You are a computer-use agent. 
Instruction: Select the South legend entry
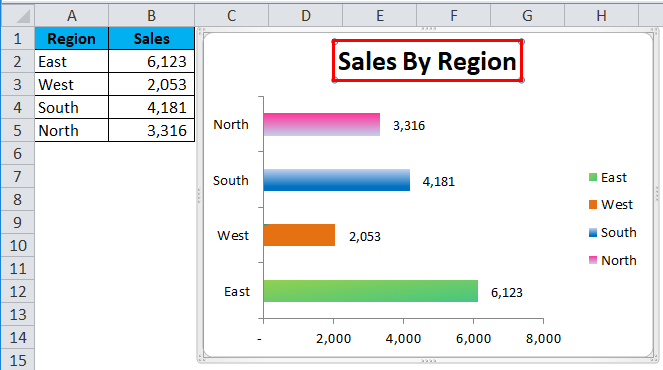pos(612,232)
